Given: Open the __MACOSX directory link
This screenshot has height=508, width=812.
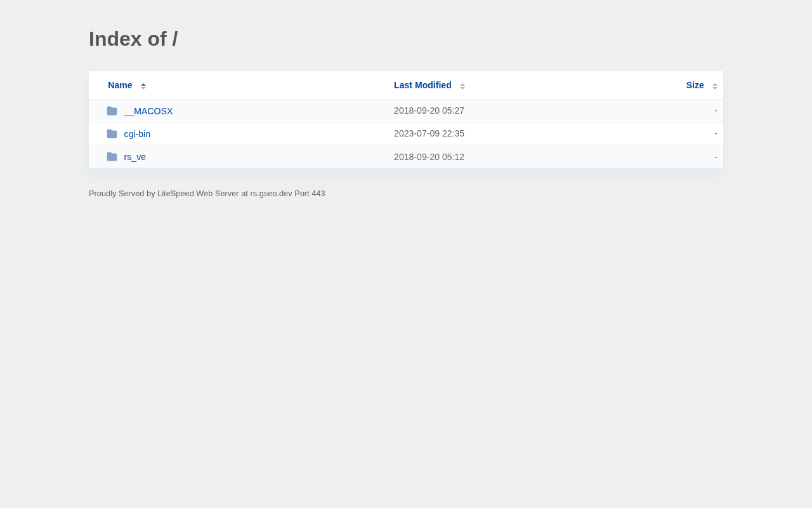Looking at the screenshot, I should point(148,111).
